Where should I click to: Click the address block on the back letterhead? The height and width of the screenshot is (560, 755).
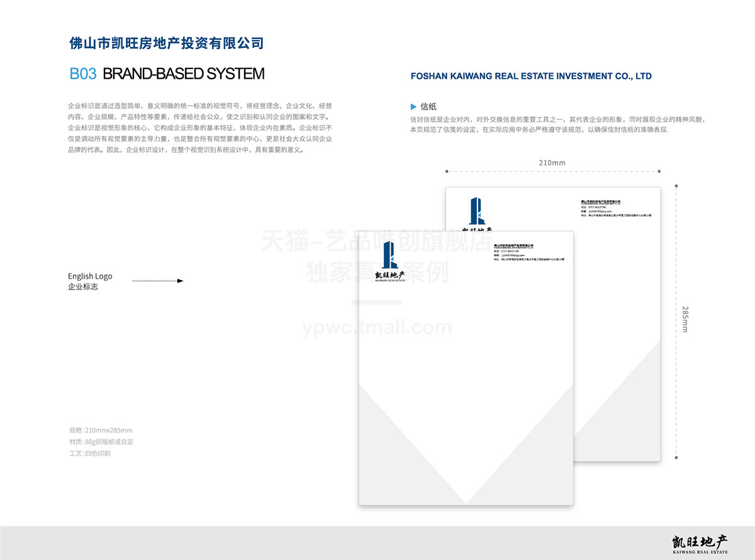[616, 208]
